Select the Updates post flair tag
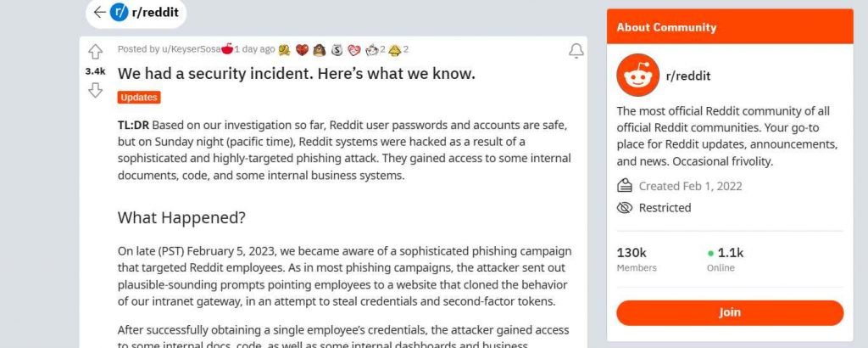The width and height of the screenshot is (868, 348). (x=139, y=98)
